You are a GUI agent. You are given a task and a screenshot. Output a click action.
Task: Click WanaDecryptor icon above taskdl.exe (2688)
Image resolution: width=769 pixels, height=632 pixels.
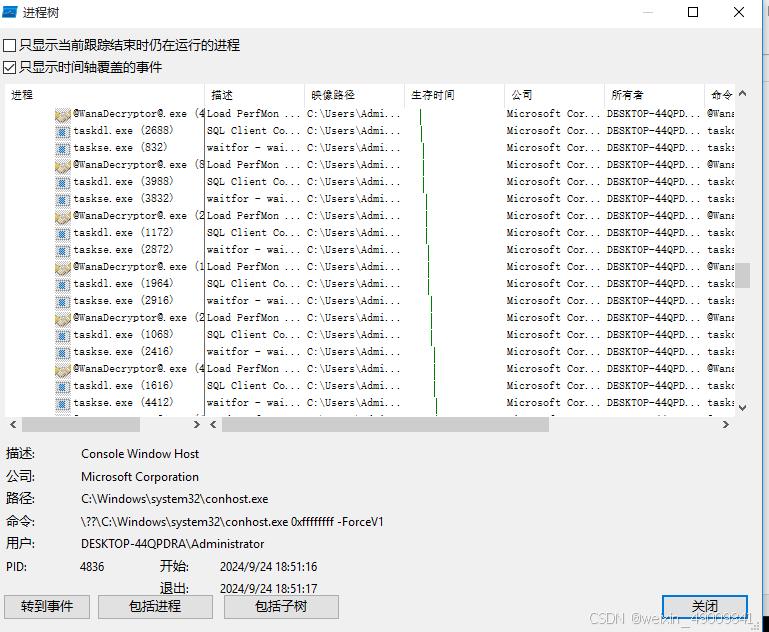tap(62, 115)
